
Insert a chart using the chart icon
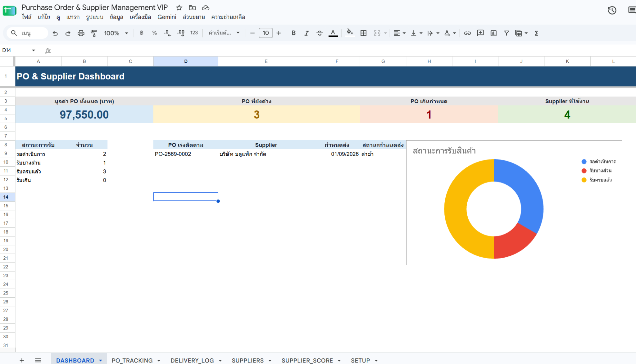point(493,33)
